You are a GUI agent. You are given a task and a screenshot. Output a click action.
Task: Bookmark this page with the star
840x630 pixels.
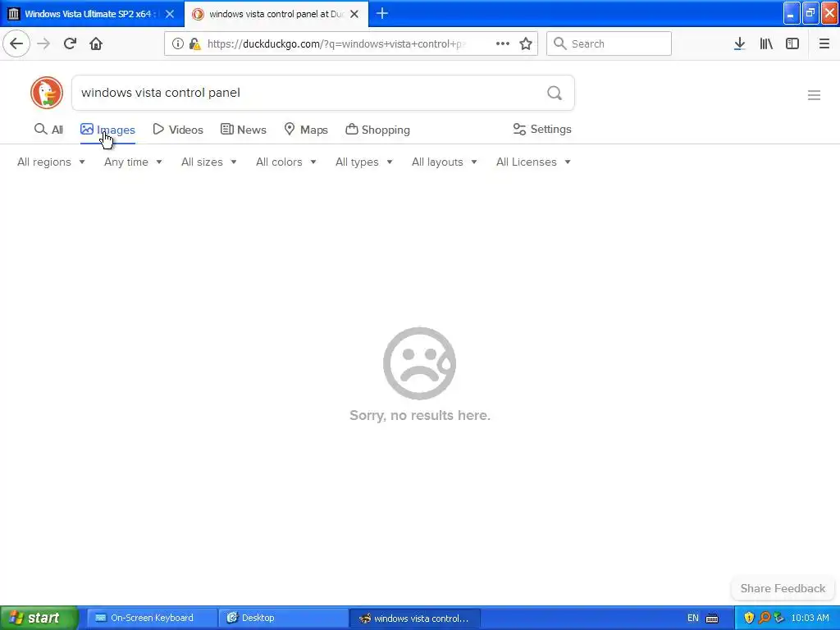coord(526,44)
